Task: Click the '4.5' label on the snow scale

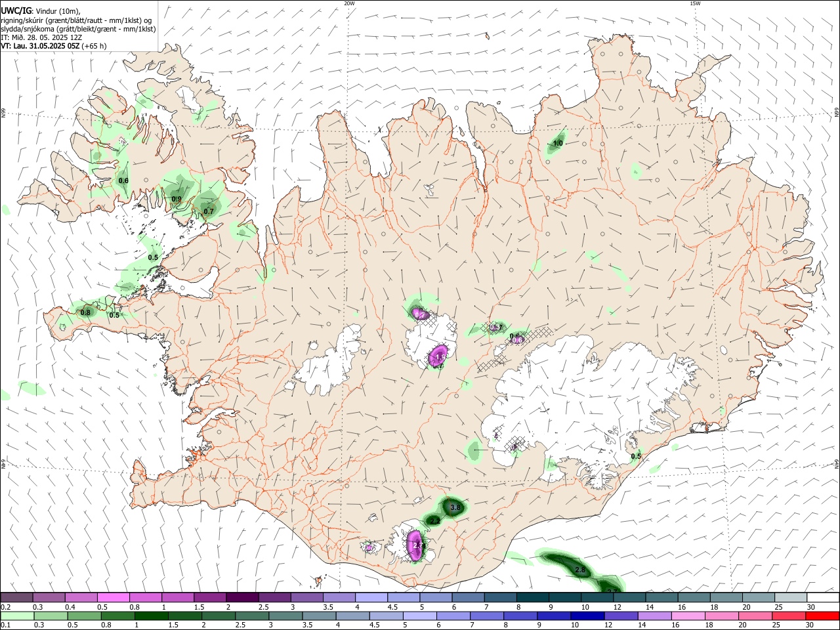Action: point(392,607)
